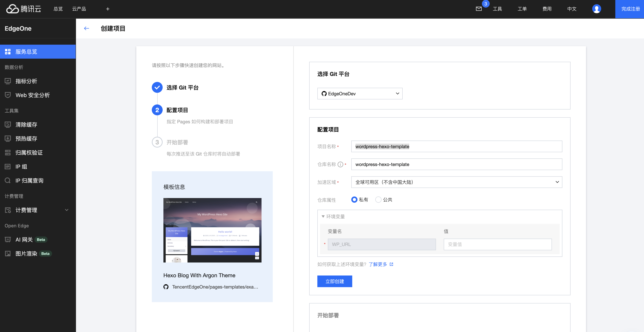Open 图片渲染 Beta in sidebar
The height and width of the screenshot is (332, 644).
coord(26,254)
